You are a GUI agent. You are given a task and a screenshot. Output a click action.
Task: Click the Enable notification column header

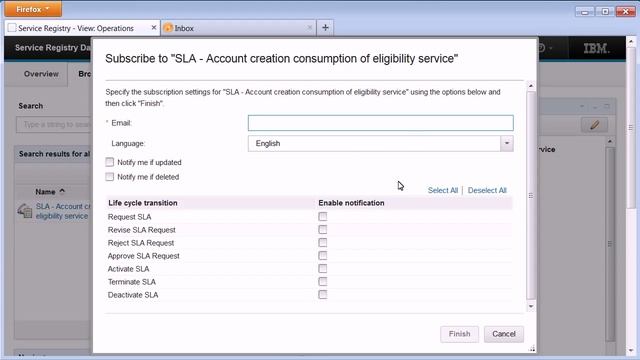(351, 203)
